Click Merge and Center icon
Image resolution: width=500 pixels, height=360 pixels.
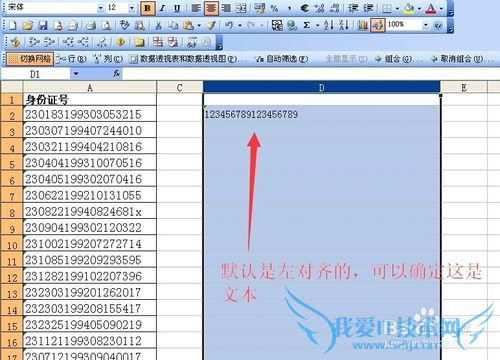point(241,8)
